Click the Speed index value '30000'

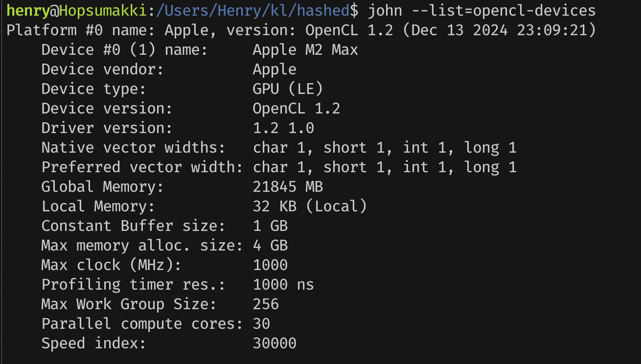point(274,343)
